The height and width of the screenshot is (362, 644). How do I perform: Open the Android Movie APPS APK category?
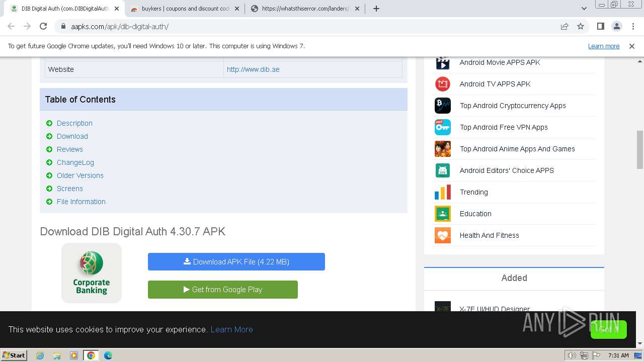coord(500,62)
